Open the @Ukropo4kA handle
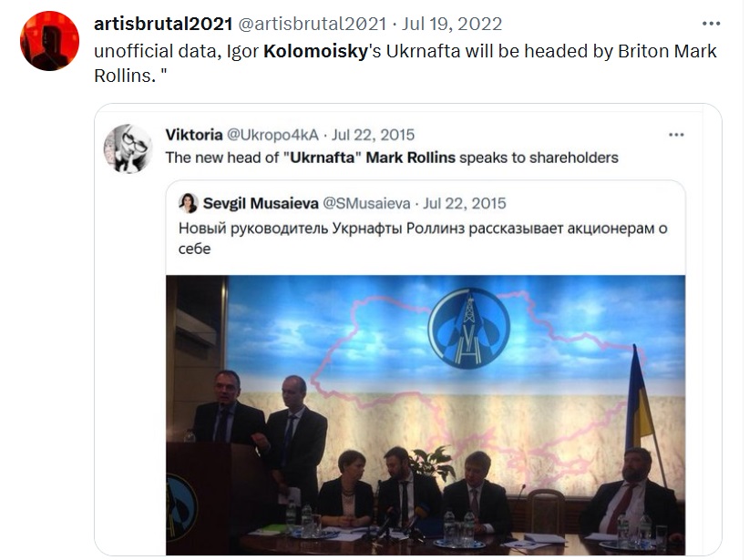Image resolution: width=749 pixels, height=560 pixels. click(272, 135)
